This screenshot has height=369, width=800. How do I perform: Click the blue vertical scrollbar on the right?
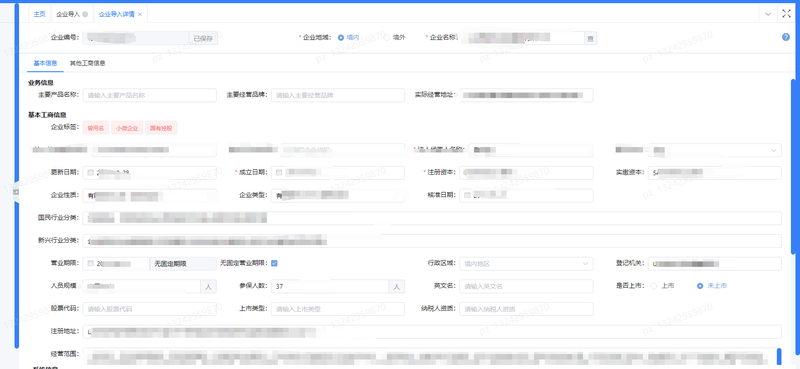792,166
